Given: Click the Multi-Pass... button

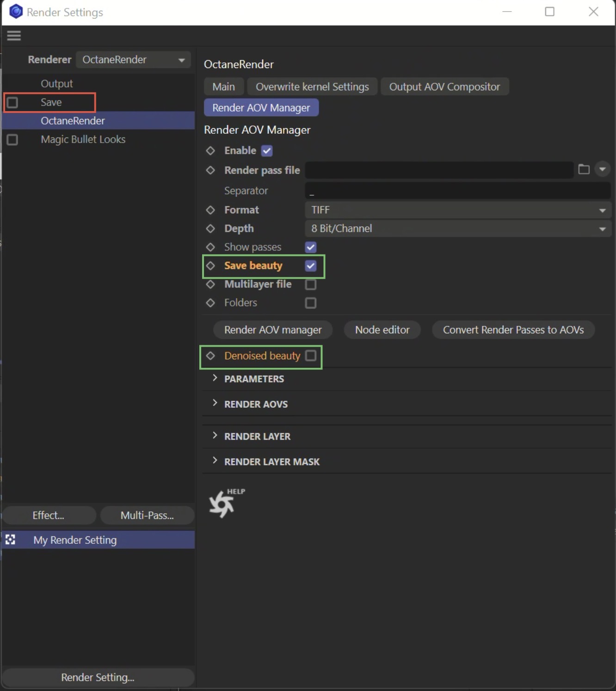Looking at the screenshot, I should pos(147,516).
